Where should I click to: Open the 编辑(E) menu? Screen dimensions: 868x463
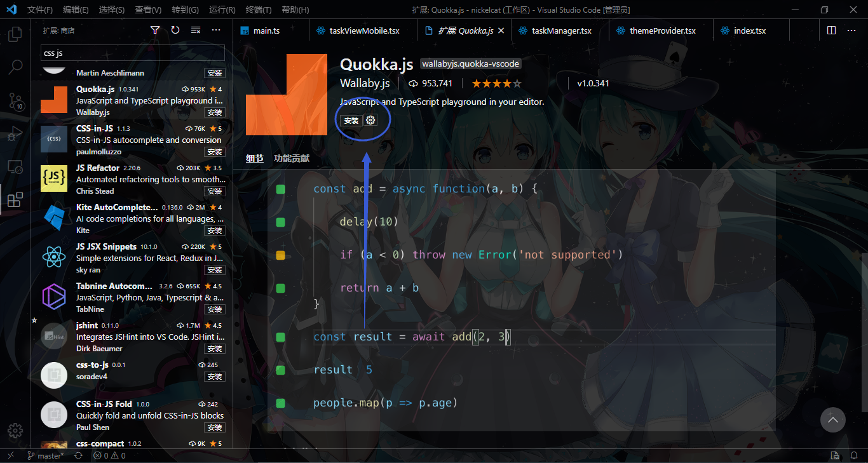pos(76,10)
